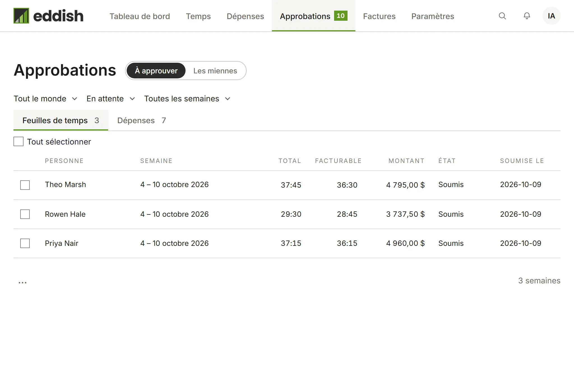Sort by ÉTAT column header

(x=447, y=161)
